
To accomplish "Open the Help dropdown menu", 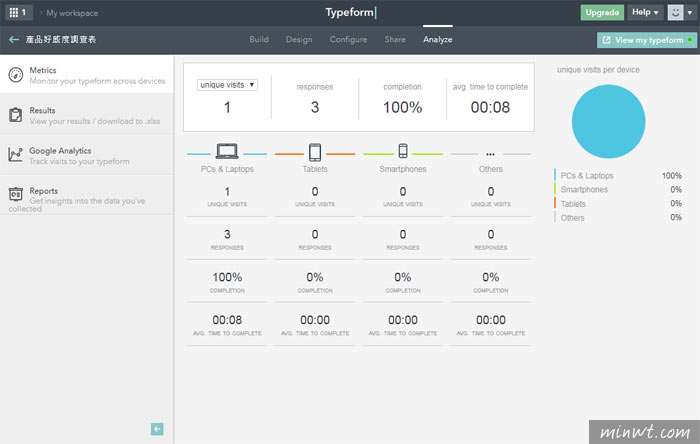I will [645, 12].
